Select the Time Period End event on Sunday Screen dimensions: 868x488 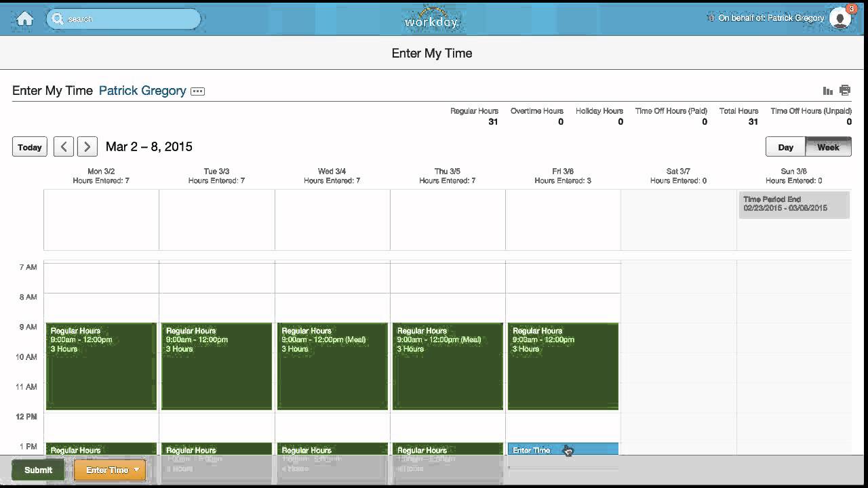tap(793, 204)
